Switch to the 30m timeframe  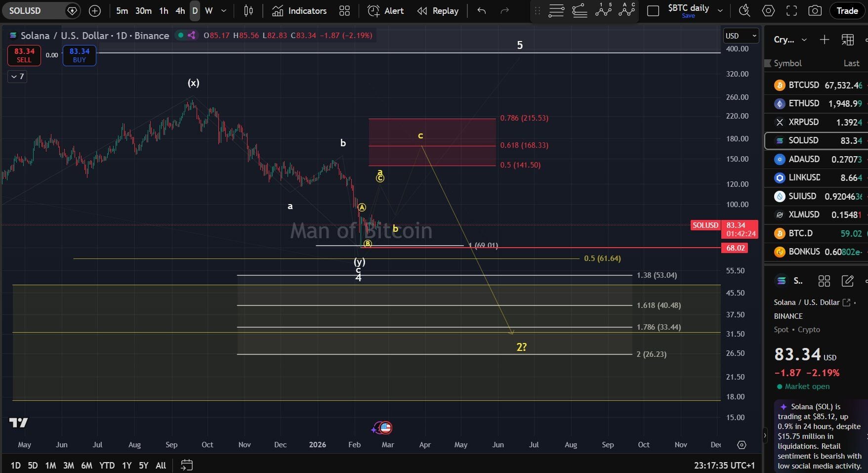pyautogui.click(x=144, y=10)
